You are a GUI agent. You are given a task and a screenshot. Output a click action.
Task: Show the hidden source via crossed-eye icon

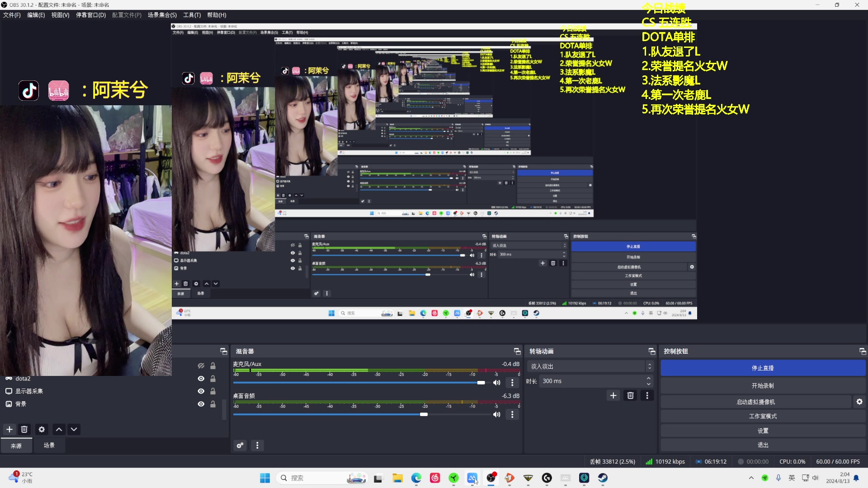click(x=201, y=366)
